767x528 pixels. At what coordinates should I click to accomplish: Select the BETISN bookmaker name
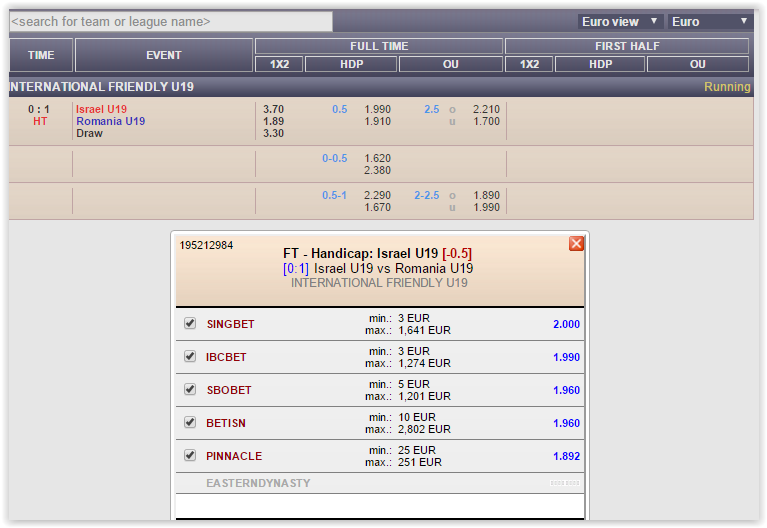tap(226, 423)
